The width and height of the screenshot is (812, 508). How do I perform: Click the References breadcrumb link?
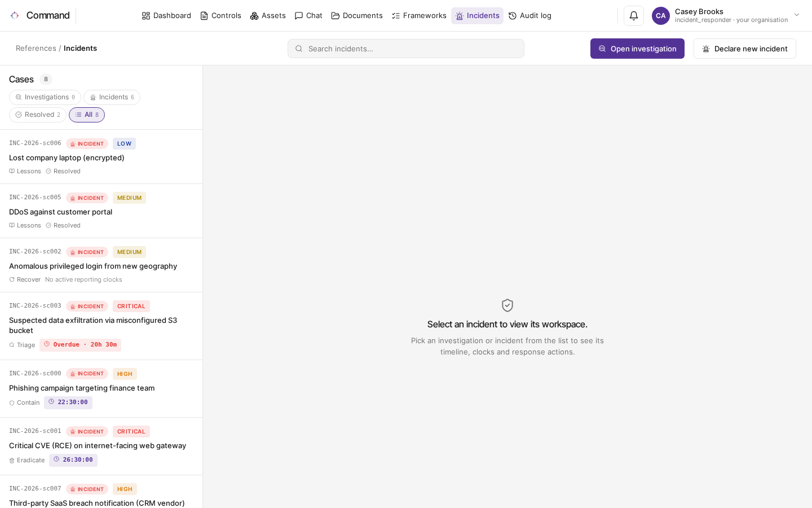(36, 49)
